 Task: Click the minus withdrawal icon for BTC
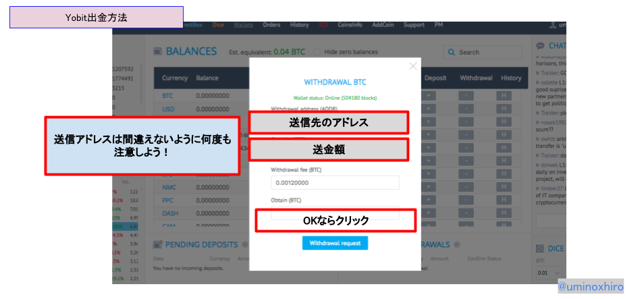pos(466,96)
